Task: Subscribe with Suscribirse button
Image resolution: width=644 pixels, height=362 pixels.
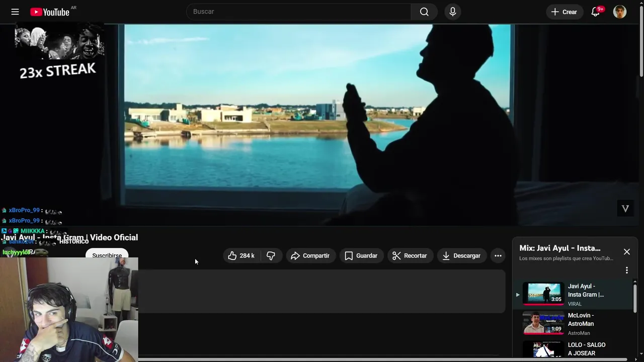Action: point(107,254)
